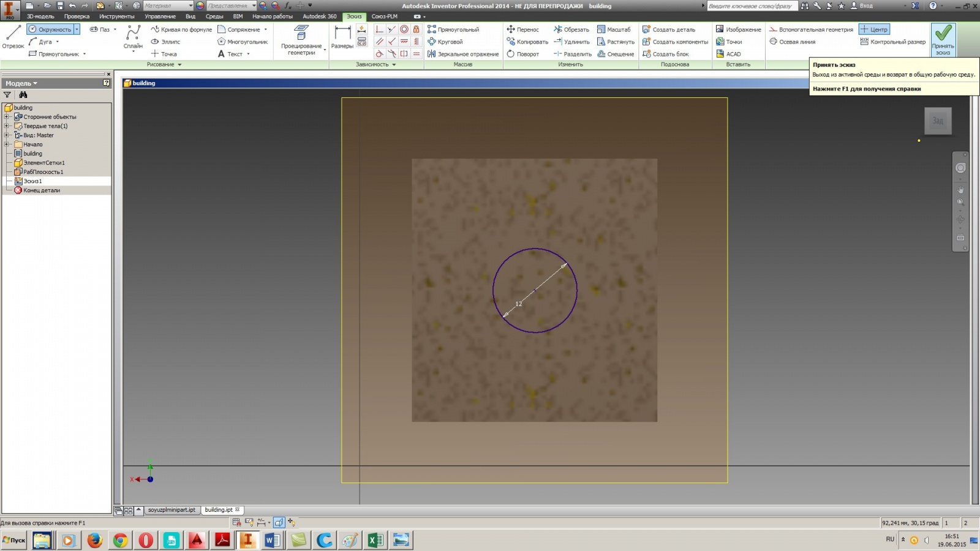Viewport: 980px width, 551px height.
Task: Open the search binoculars in model browser
Action: tap(23, 95)
